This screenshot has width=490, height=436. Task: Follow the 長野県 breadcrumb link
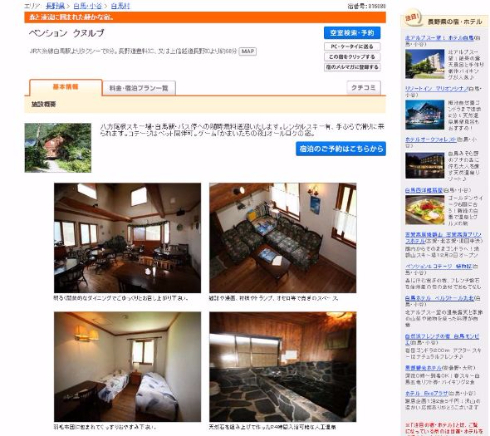55,6
